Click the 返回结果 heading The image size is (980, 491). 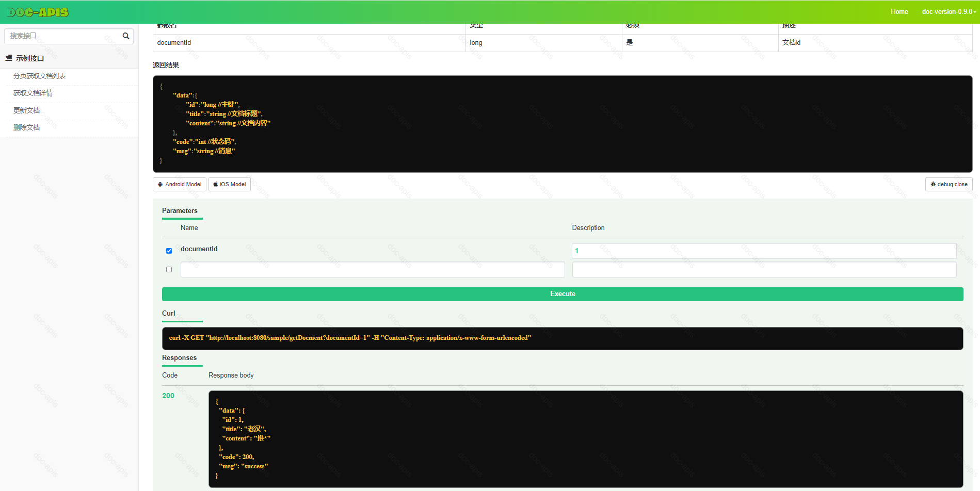166,65
